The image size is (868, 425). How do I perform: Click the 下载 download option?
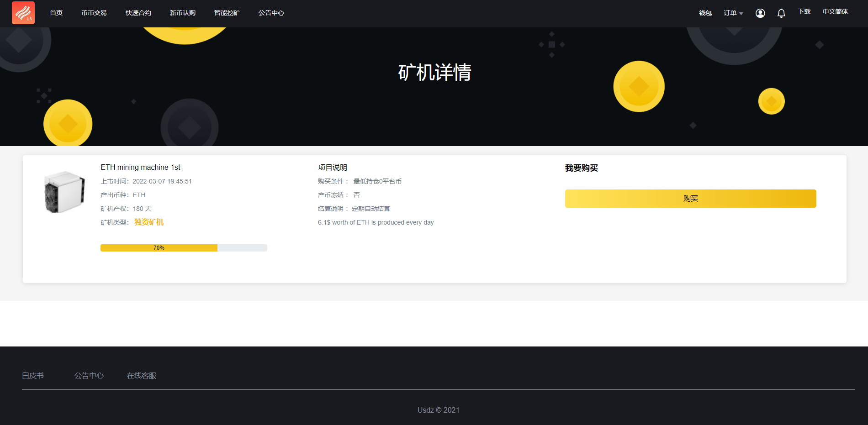(804, 11)
